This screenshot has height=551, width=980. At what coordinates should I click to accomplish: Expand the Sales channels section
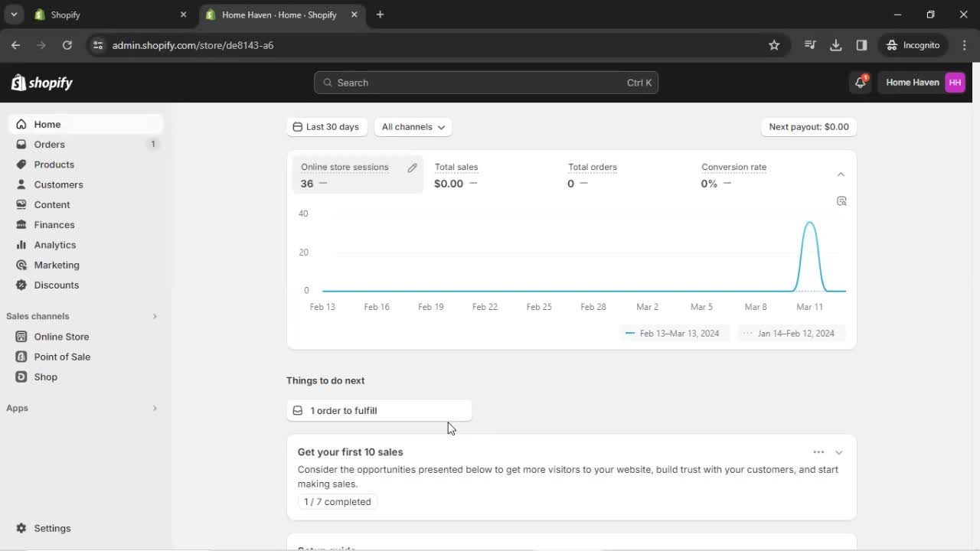click(154, 316)
